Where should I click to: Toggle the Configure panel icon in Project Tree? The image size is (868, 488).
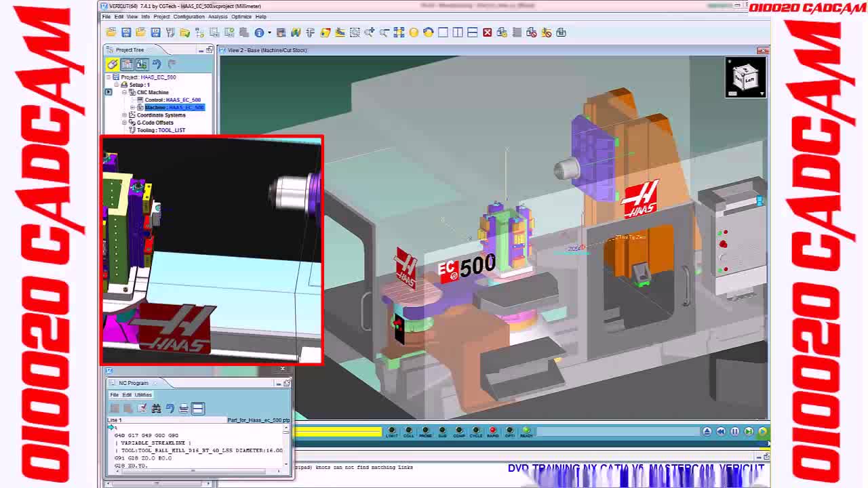pyautogui.click(x=127, y=64)
